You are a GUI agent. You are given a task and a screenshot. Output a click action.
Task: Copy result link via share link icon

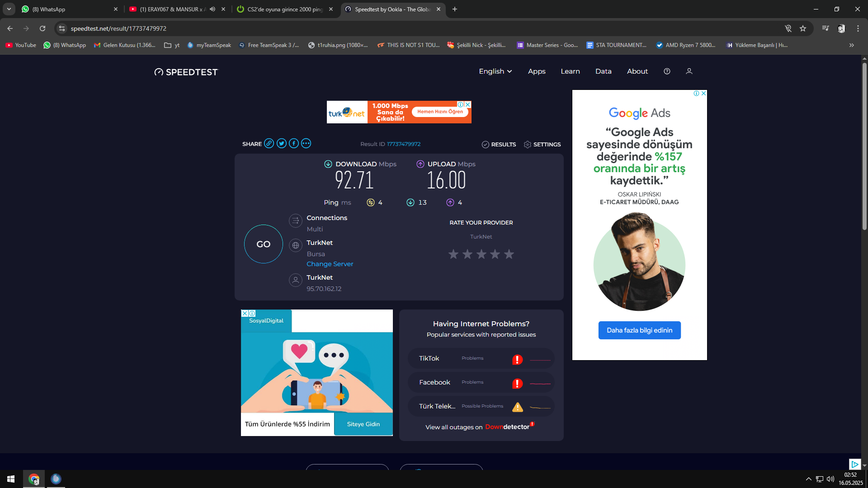269,144
